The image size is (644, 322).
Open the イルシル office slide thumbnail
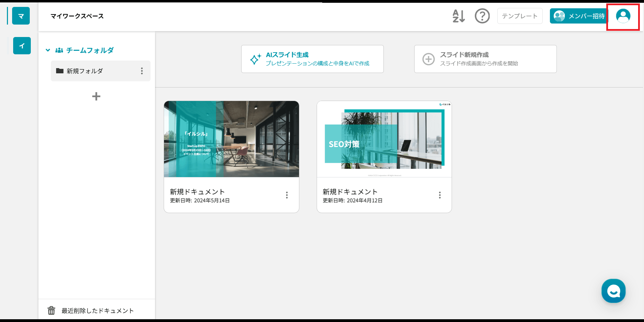[231, 139]
